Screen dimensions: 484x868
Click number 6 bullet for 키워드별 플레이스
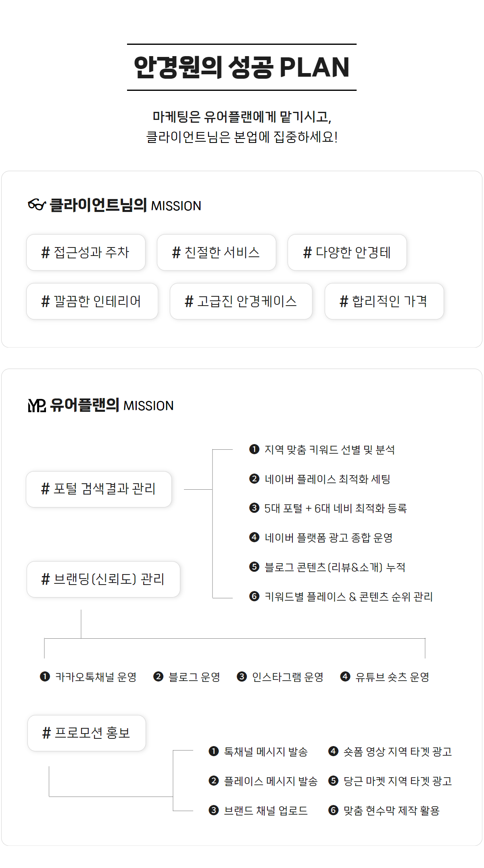pos(254,596)
